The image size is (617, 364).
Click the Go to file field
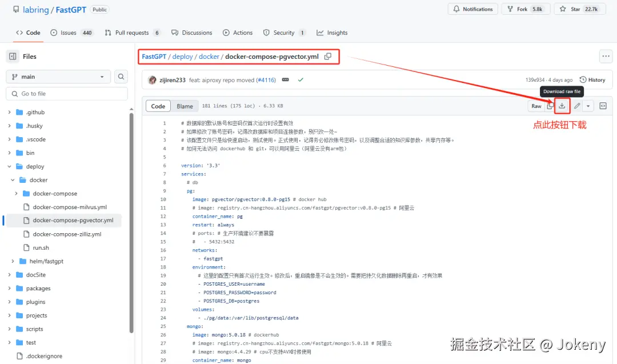[67, 94]
